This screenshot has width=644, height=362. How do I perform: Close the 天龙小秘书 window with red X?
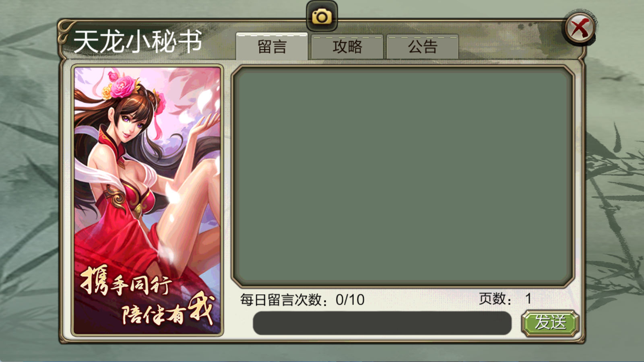click(580, 28)
